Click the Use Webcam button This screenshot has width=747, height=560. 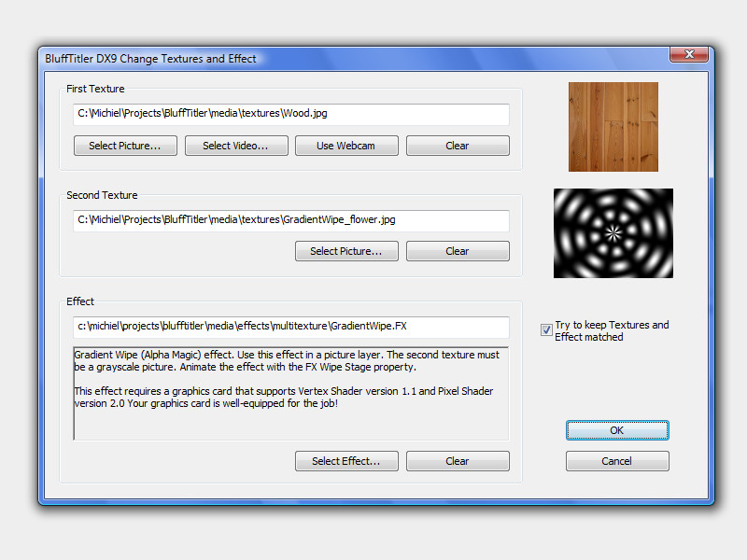click(x=346, y=146)
